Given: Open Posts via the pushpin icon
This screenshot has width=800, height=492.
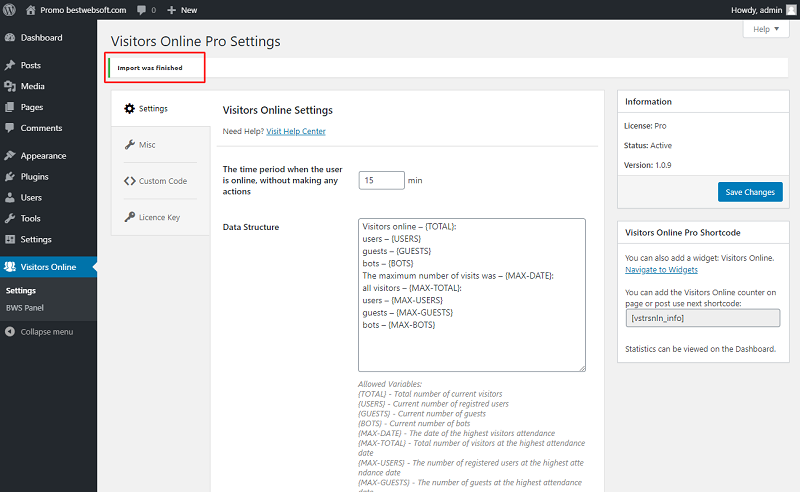Looking at the screenshot, I should (x=9, y=65).
